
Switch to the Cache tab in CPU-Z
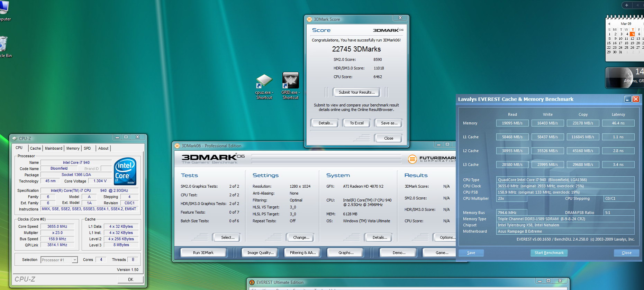[35, 148]
